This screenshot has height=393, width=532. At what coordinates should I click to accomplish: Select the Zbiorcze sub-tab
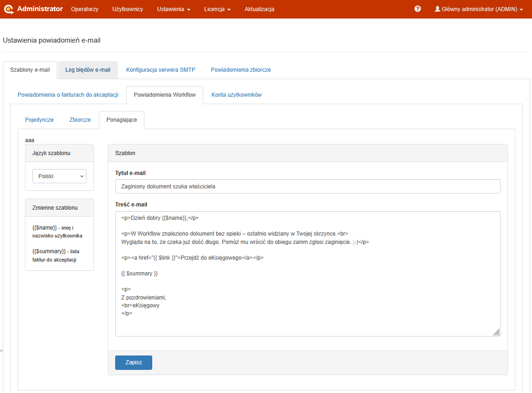[80, 120]
